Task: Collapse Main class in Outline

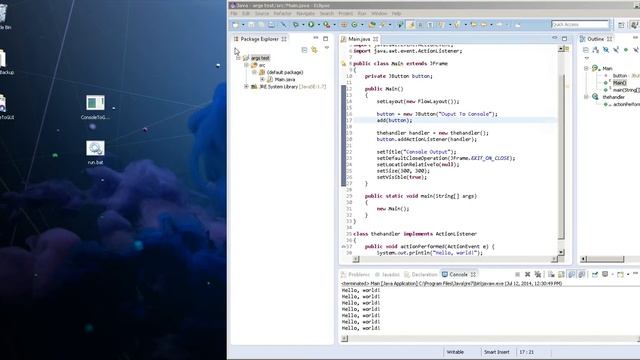Action: [586, 68]
